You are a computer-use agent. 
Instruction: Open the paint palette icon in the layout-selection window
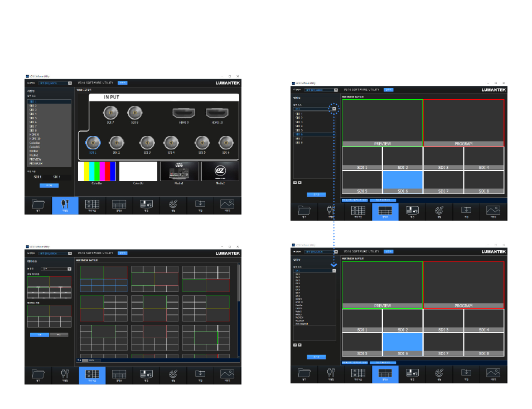pyautogui.click(x=173, y=375)
